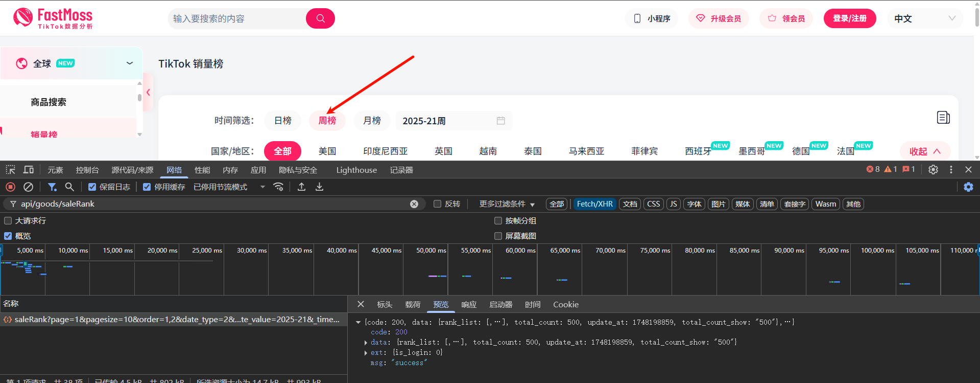
Task: Open DevTools settings gear
Action: tap(933, 170)
